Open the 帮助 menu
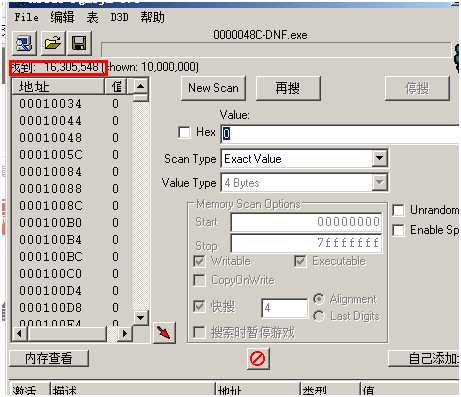The height and width of the screenshot is (397, 461). 152,17
